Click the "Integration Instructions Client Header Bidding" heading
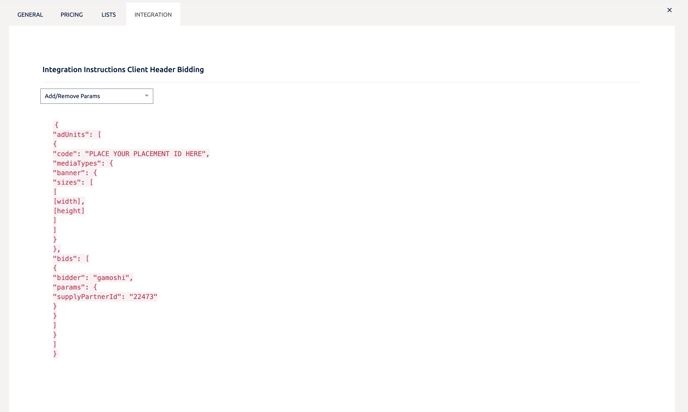The image size is (688, 412). click(x=123, y=69)
